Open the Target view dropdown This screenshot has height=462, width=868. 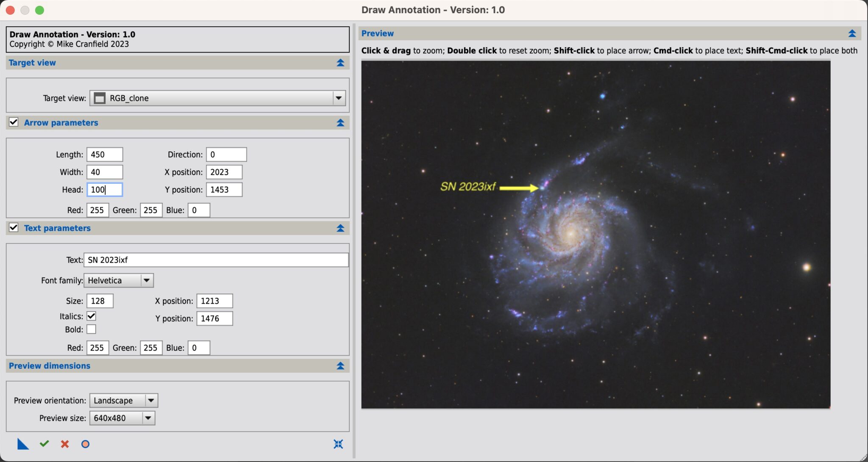click(x=338, y=98)
